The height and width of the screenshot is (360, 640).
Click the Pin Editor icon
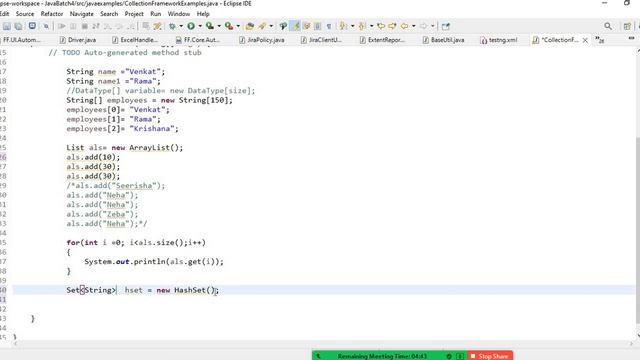tap(446, 26)
